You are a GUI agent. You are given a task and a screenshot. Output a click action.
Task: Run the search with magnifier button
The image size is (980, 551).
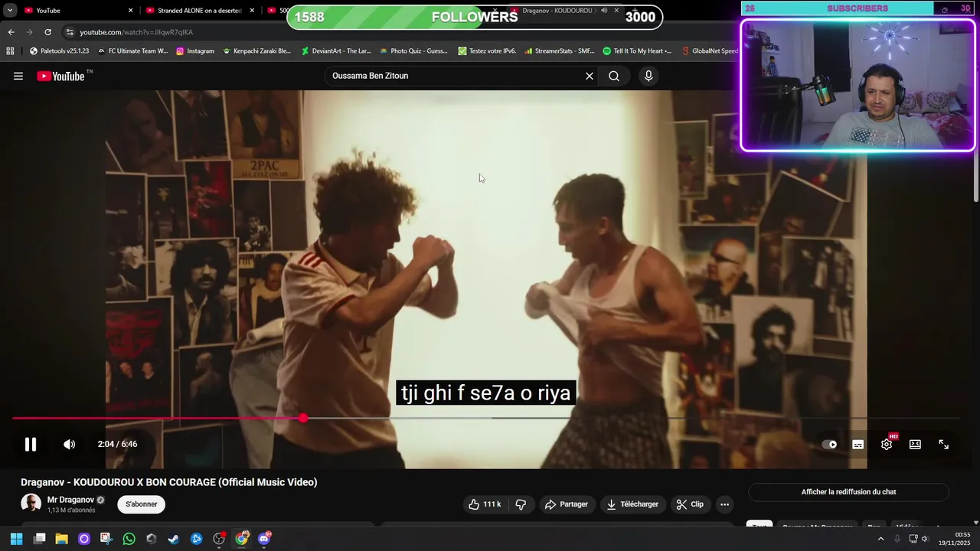[x=614, y=76]
